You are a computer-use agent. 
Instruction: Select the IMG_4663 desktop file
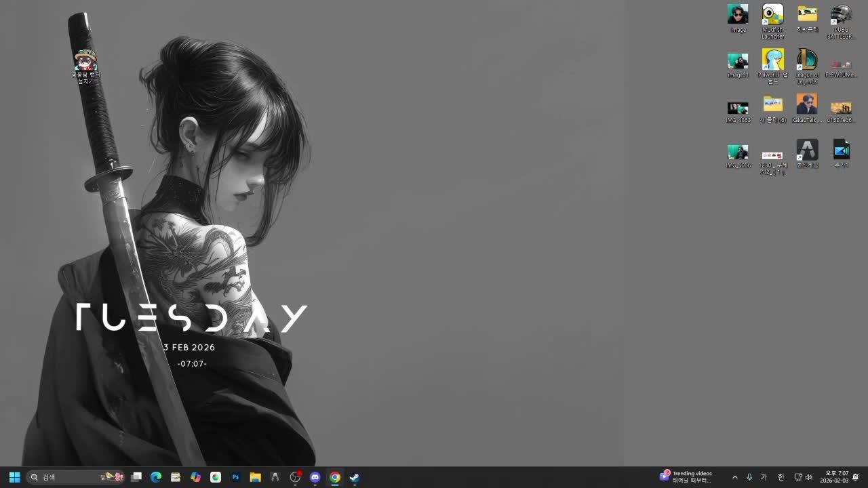tap(738, 112)
